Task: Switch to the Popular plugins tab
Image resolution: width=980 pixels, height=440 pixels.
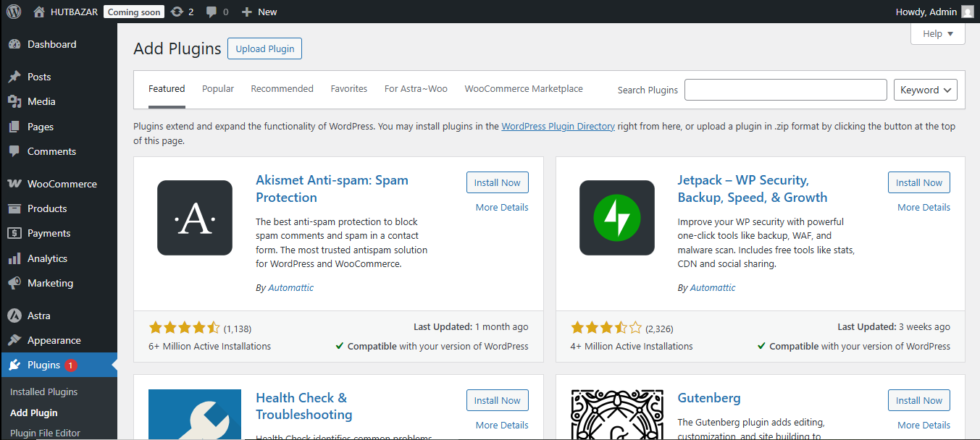Action: pos(217,88)
